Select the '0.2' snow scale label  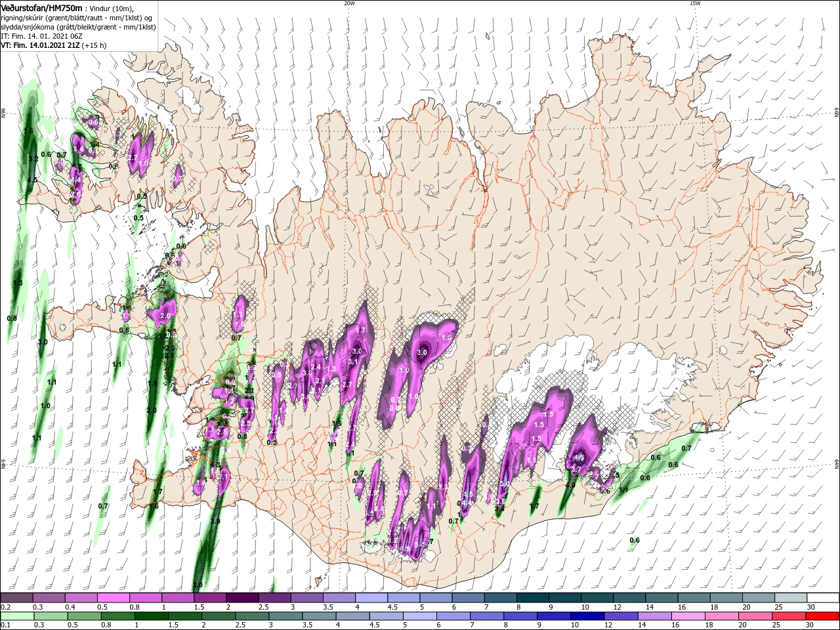pyautogui.click(x=5, y=607)
